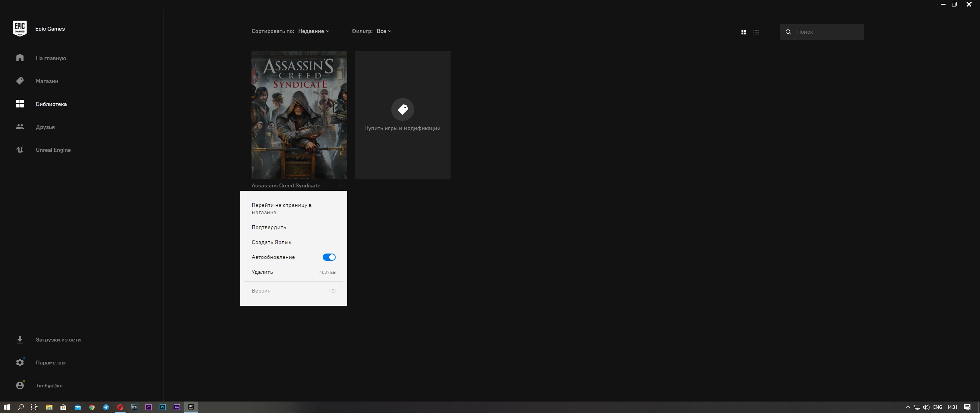Open File Explorer from the taskbar
Viewport: 980px width, 413px height.
49,407
